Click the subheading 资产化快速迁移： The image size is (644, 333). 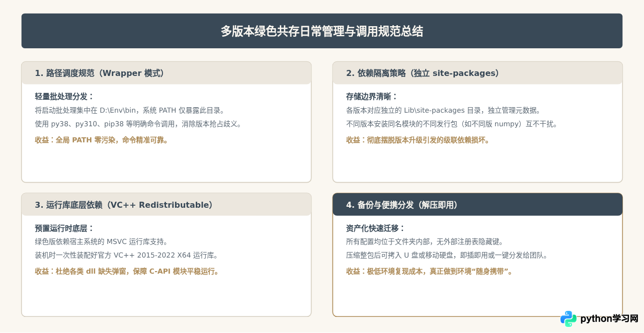(x=376, y=228)
